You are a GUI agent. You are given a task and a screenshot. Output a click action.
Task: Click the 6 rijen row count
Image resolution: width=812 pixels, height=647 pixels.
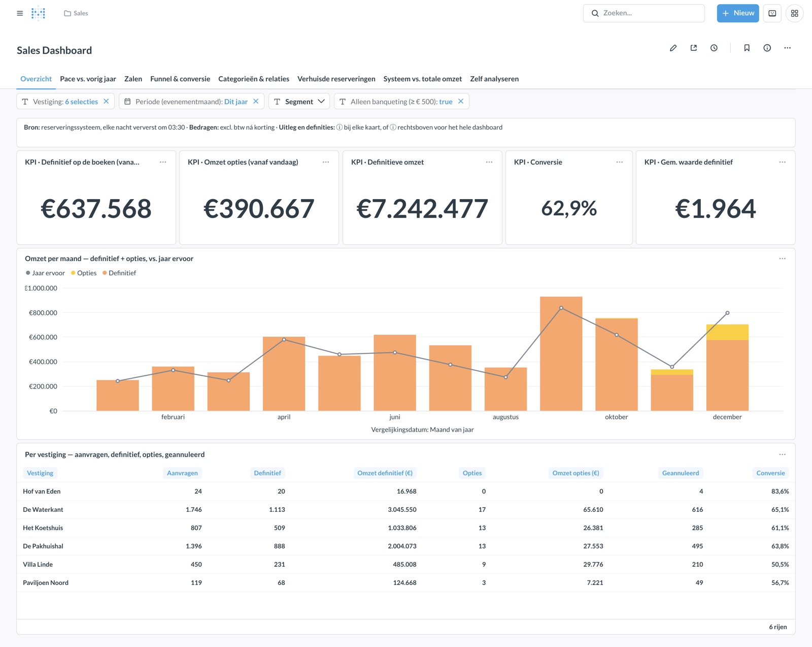[x=778, y=627]
